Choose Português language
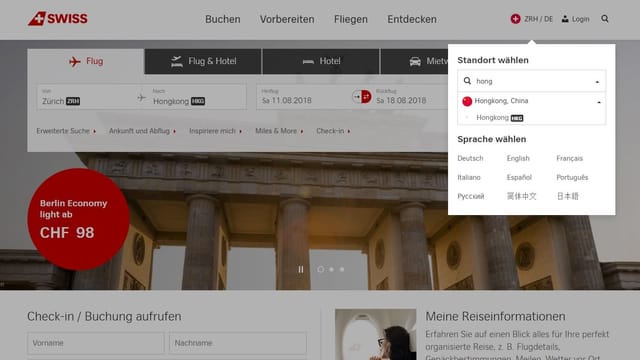 [x=572, y=178]
